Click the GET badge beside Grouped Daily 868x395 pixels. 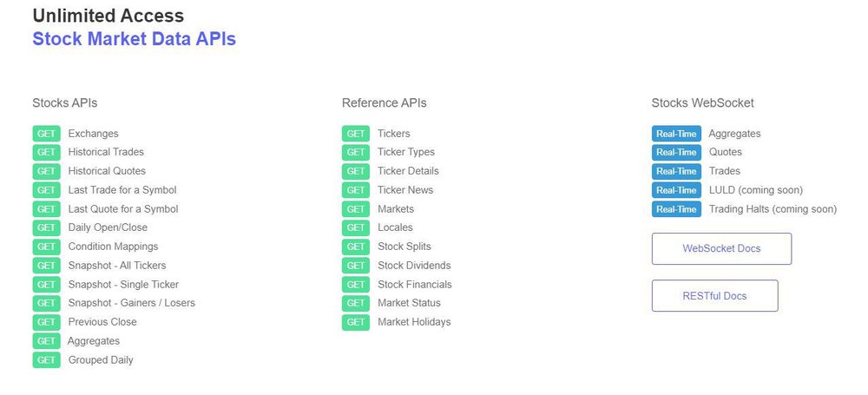(x=46, y=359)
